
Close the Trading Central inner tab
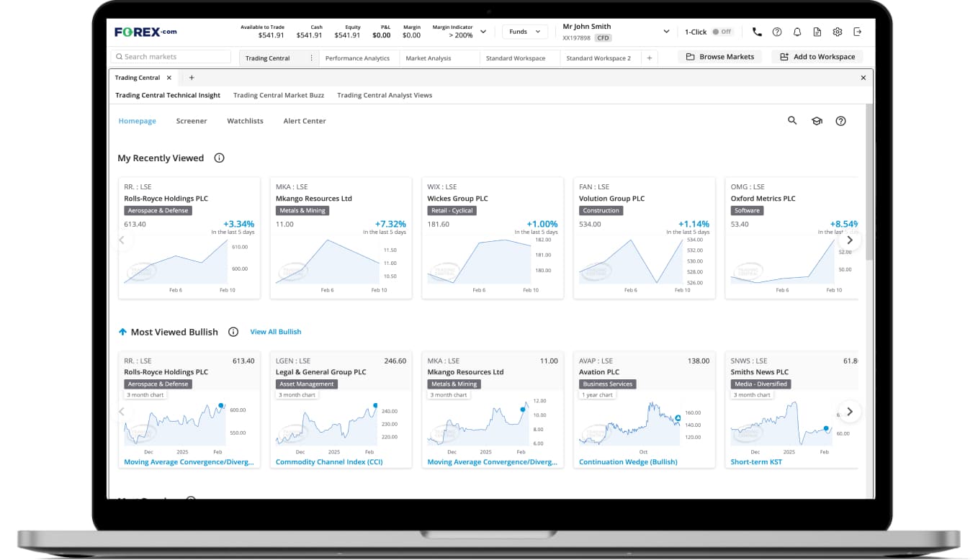[169, 78]
